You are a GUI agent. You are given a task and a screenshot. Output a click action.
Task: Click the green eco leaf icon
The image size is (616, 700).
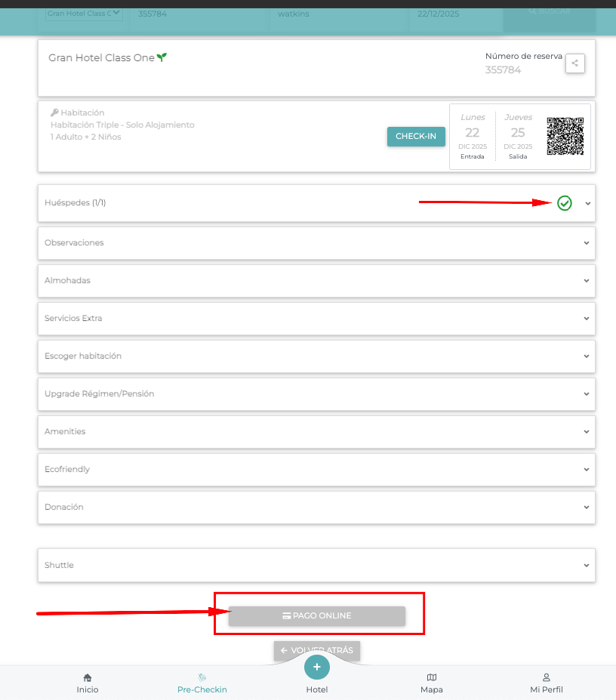pos(162,57)
